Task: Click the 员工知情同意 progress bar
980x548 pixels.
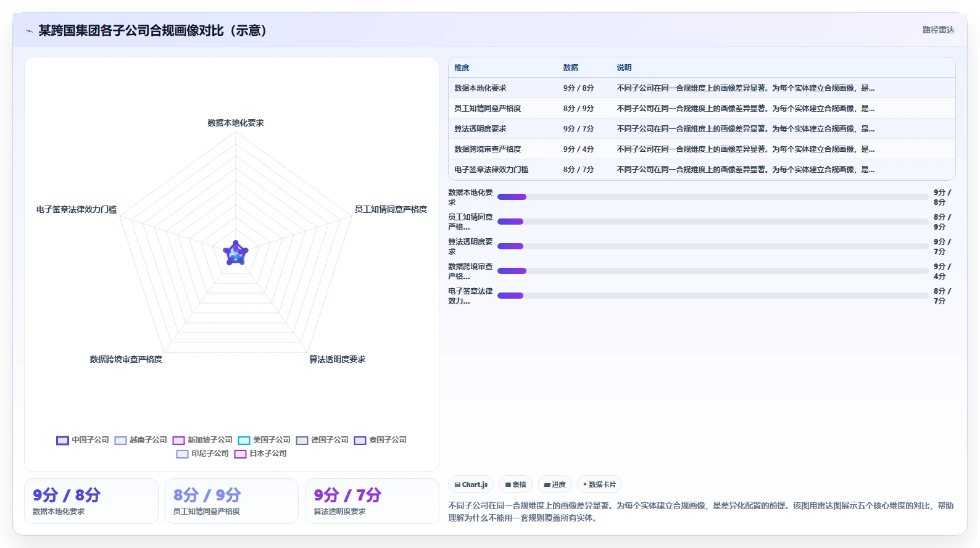Action: coord(713,222)
